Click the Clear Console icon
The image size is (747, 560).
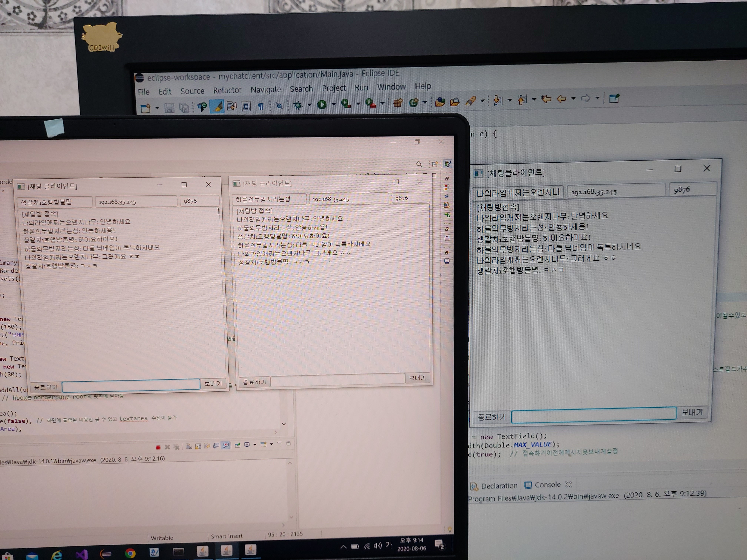click(x=189, y=447)
